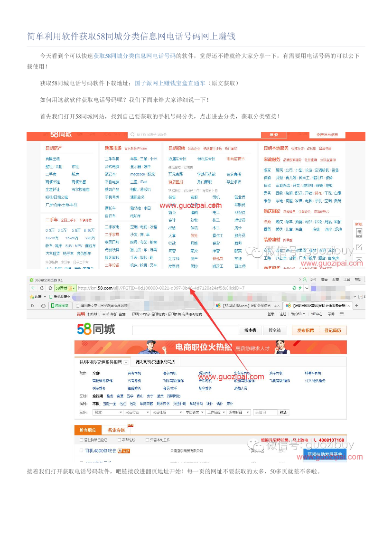Click the browser reload button

(42, 288)
